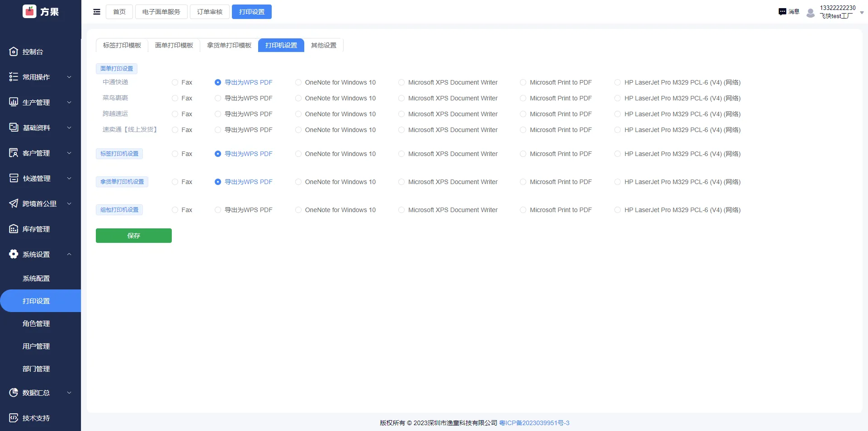Click the 技术支持 support icon
This screenshot has width=868, height=431.
[14, 418]
